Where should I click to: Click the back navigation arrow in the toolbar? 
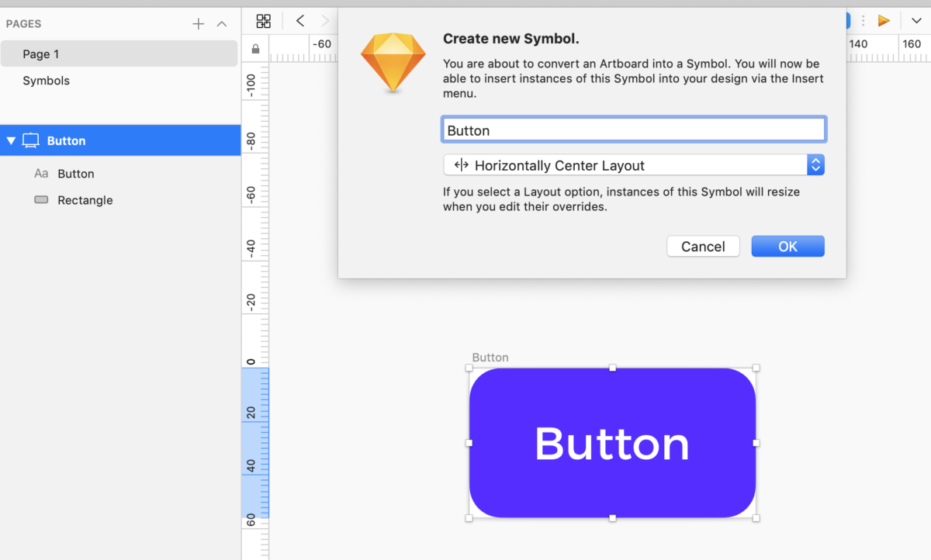pyautogui.click(x=300, y=21)
